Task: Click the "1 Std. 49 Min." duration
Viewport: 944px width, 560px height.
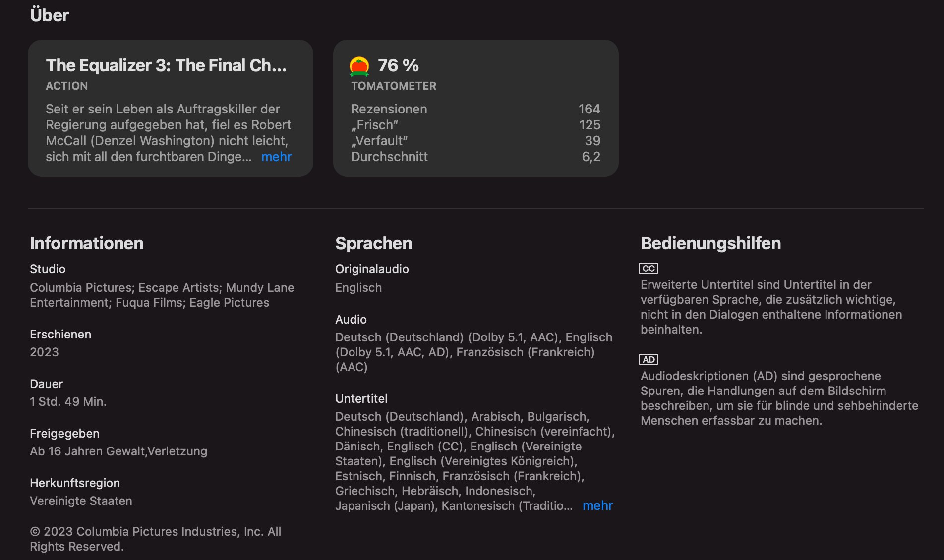Action: coord(68,402)
